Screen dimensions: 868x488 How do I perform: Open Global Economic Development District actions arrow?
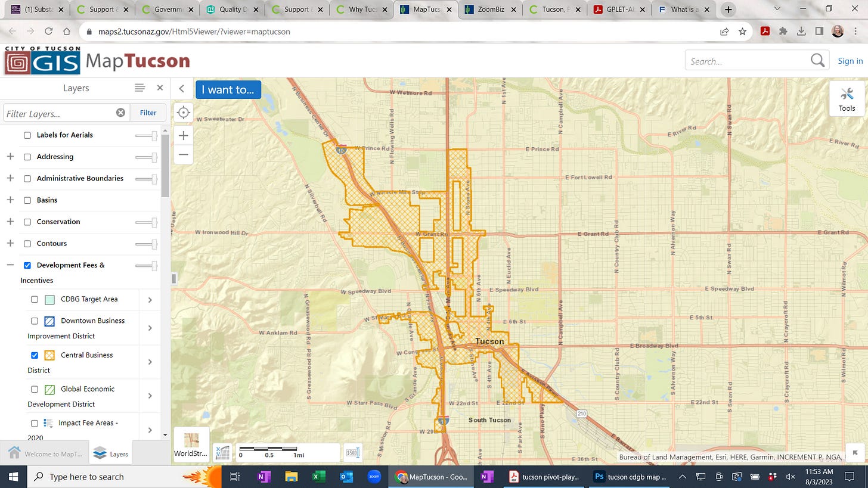(x=150, y=396)
